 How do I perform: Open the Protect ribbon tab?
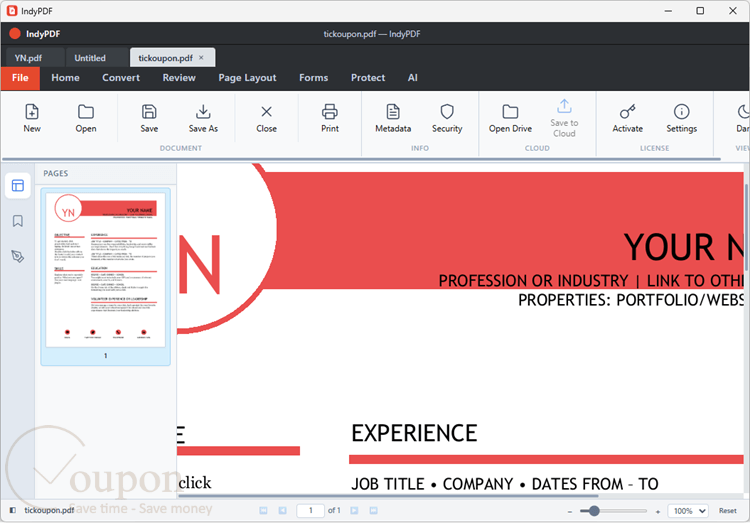[368, 78]
